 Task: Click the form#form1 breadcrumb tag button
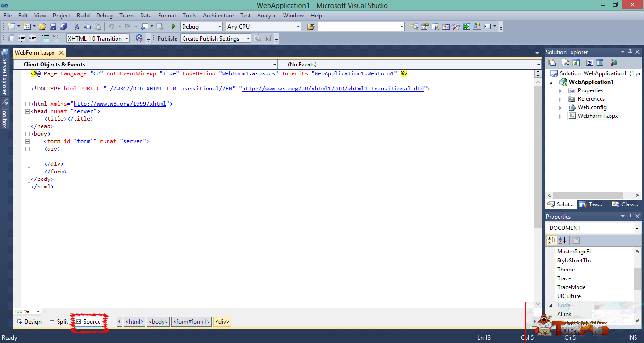click(192, 322)
